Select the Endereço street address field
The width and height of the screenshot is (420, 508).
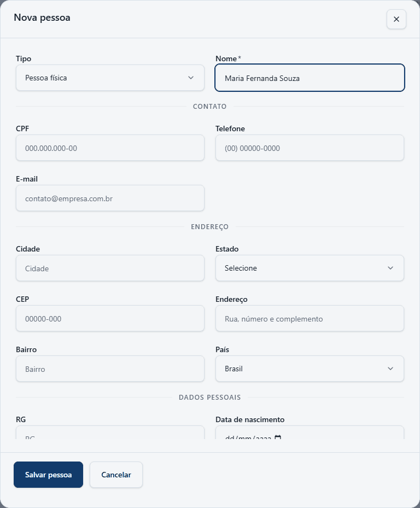pyautogui.click(x=310, y=318)
